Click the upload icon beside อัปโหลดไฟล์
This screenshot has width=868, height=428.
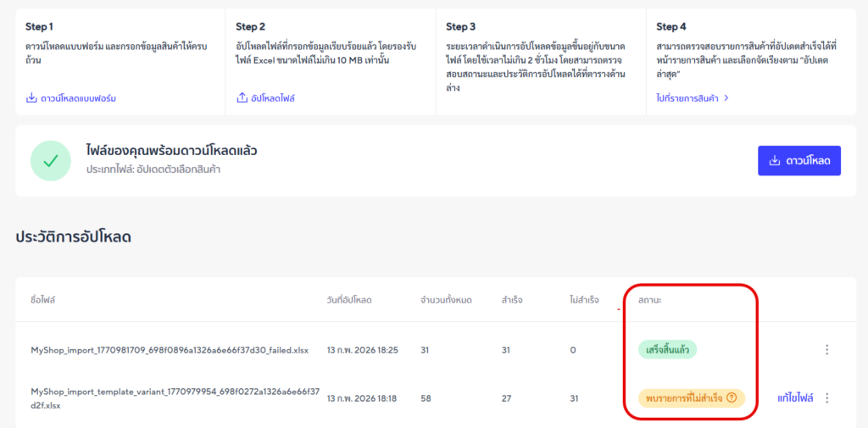(x=242, y=98)
